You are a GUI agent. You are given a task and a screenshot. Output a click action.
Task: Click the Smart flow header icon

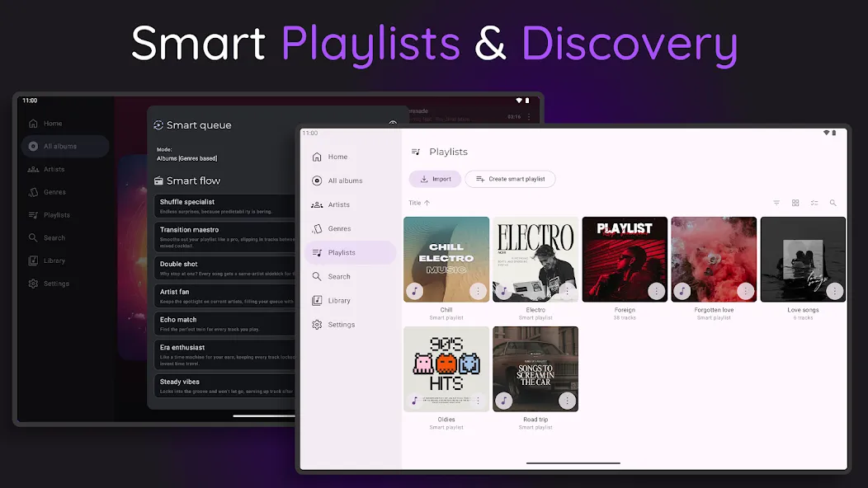158,181
